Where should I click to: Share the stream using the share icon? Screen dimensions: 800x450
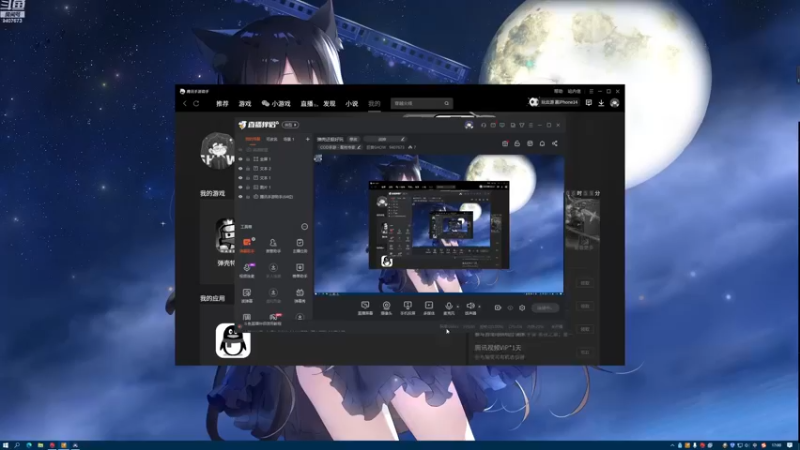tap(555, 144)
